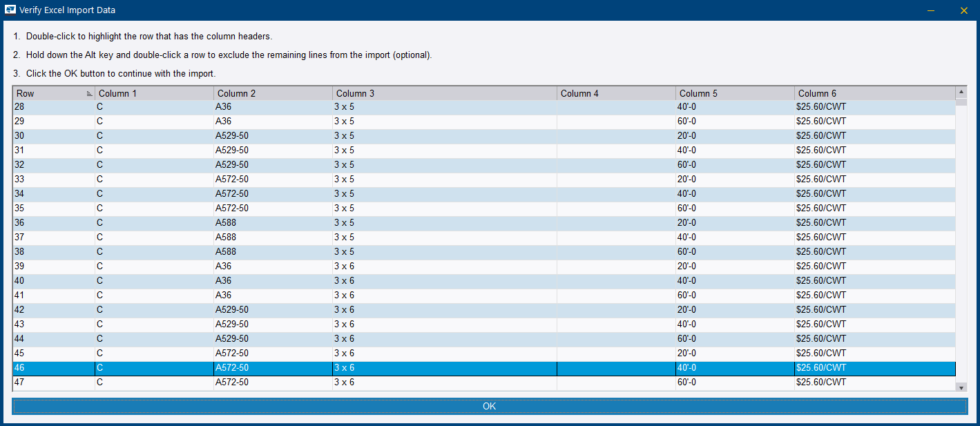Select row 47, the last visible row

[276, 382]
